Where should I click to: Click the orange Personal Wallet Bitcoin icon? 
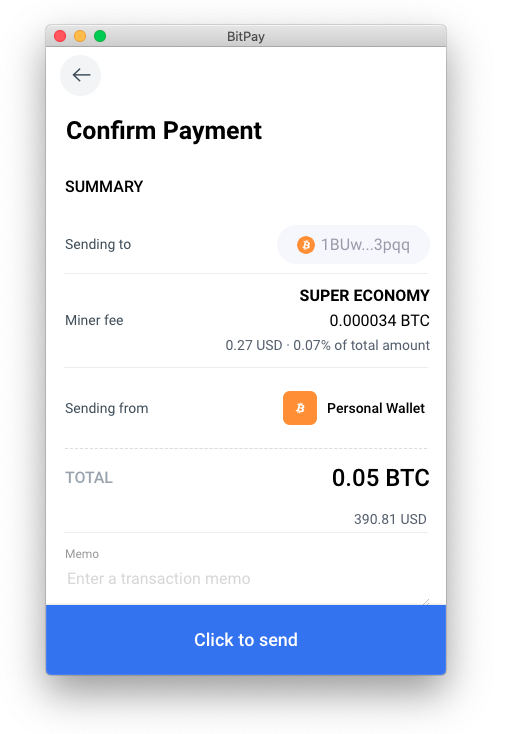point(300,408)
